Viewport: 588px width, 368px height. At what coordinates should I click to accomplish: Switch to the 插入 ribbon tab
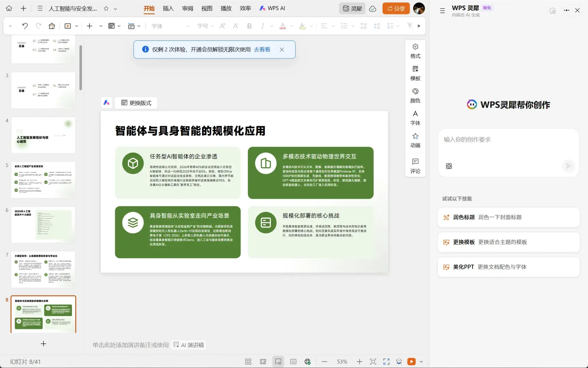point(168,9)
